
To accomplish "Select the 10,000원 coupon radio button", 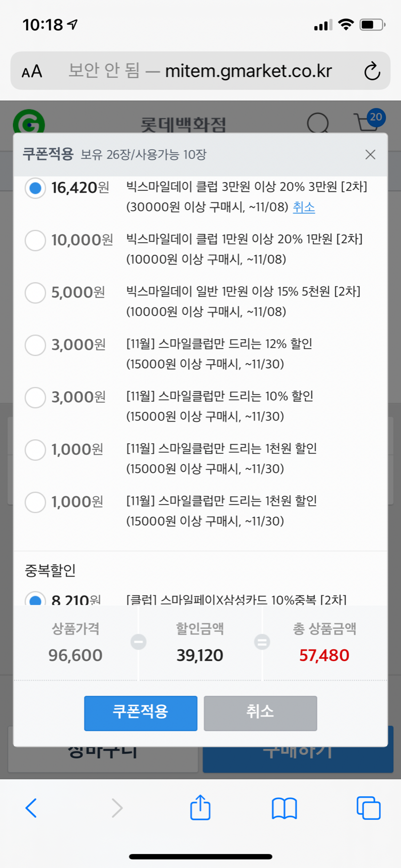I will (36, 240).
